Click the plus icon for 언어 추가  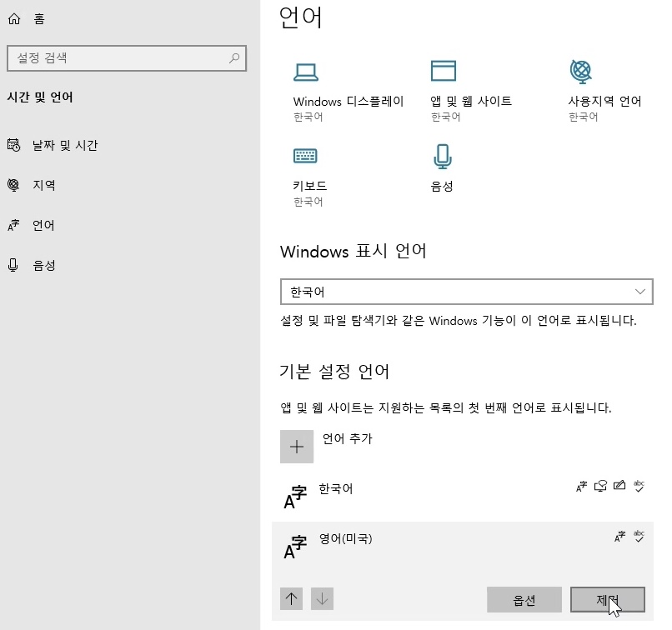coord(297,447)
